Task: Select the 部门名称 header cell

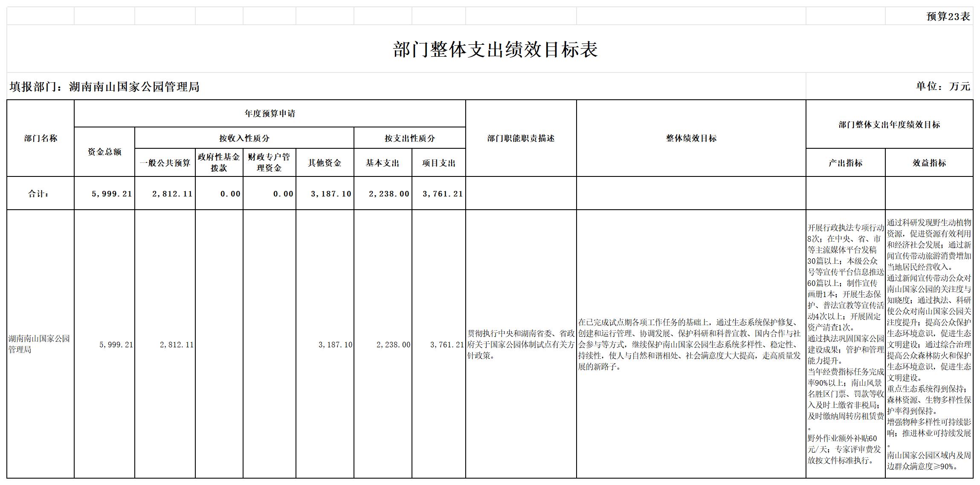Action: point(41,138)
